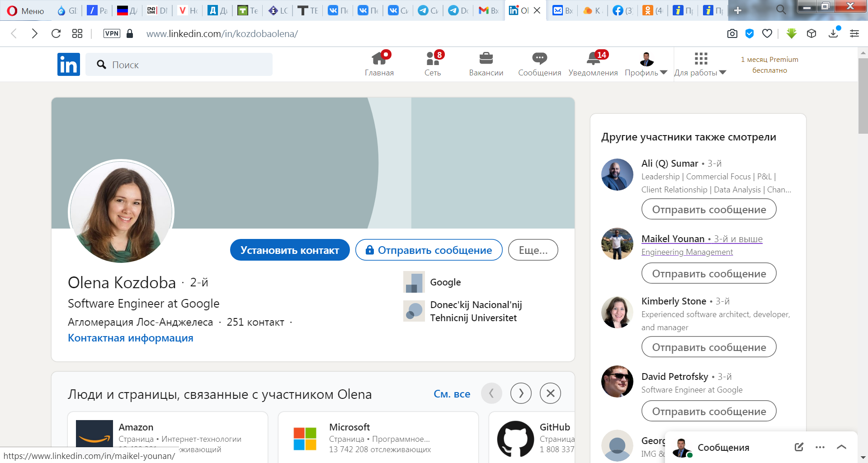868x463 pixels.
Task: Click Kimberly Stone's avatar photo
Action: click(x=617, y=312)
